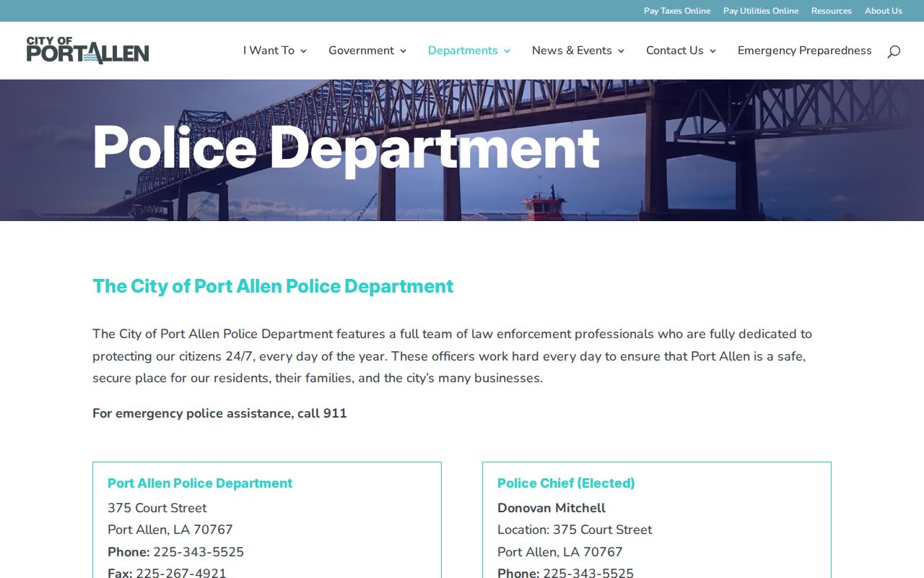Click the 375 Court Street address line
Viewport: 924px width, 578px height.
click(x=157, y=508)
